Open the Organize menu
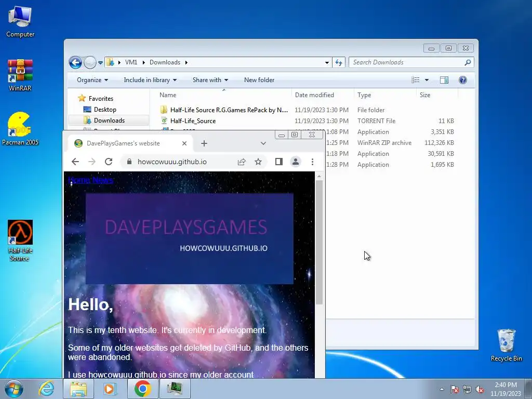Image resolution: width=532 pixels, height=399 pixels. point(92,80)
